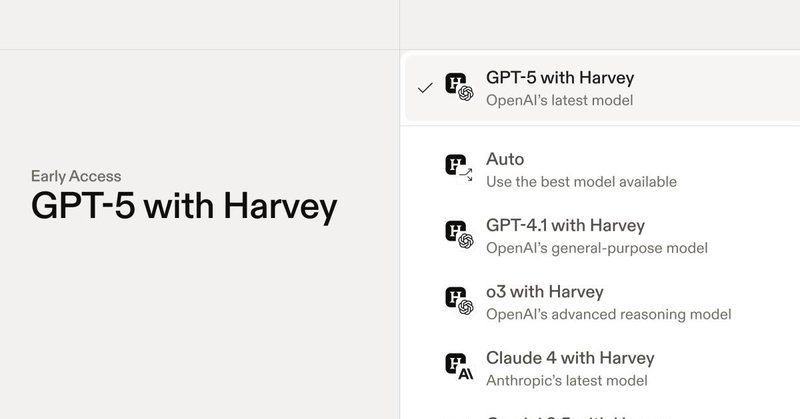
Task: Choose o3 with Harvey model
Action: tap(545, 292)
